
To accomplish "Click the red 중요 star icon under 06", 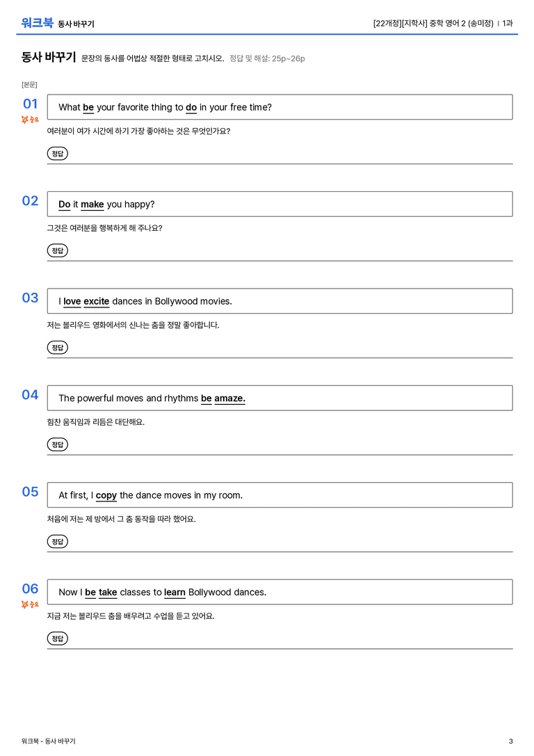I will (x=30, y=604).
